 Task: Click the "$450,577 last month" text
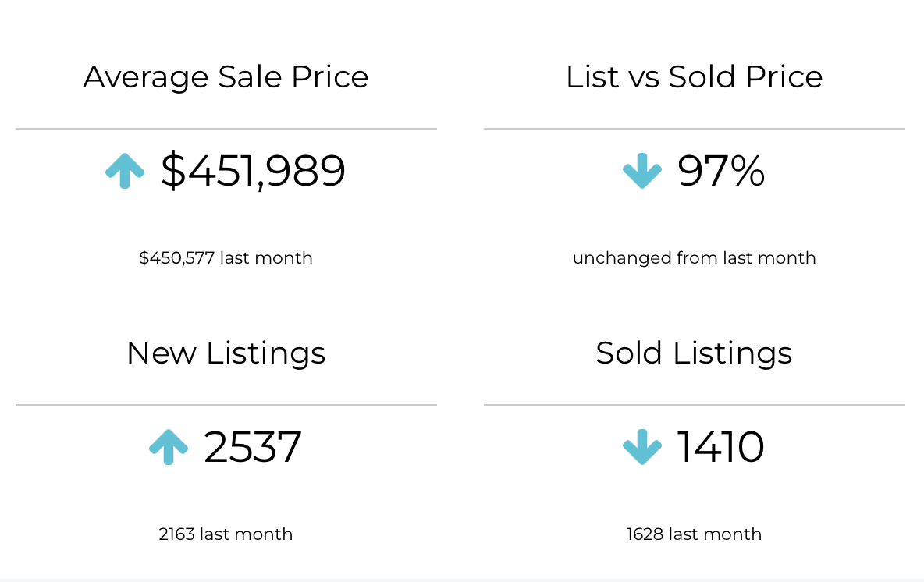pyautogui.click(x=226, y=258)
